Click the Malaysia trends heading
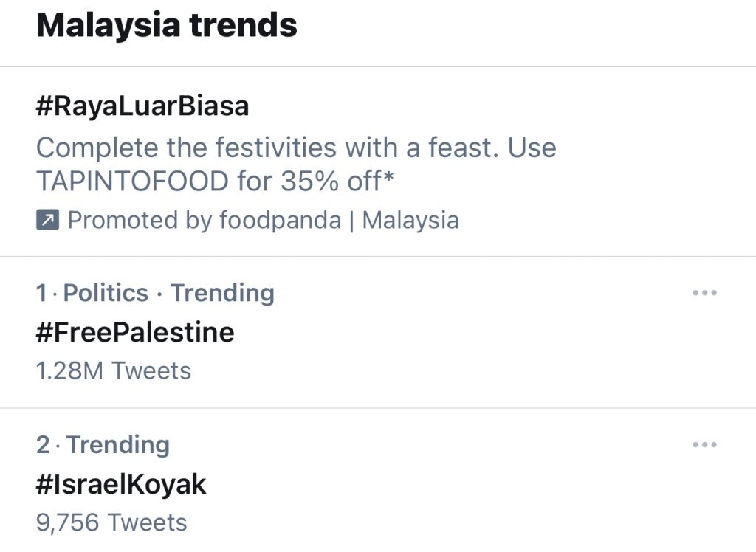756x552 pixels. pyautogui.click(x=167, y=25)
